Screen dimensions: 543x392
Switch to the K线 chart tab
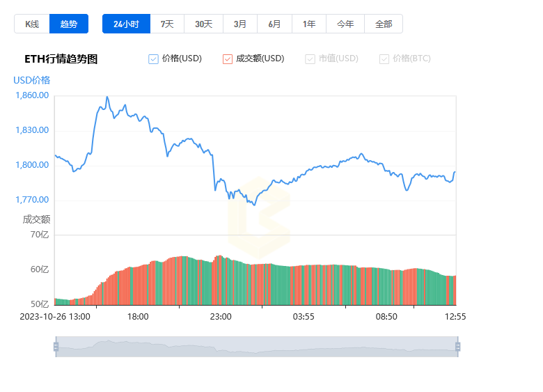[32, 24]
